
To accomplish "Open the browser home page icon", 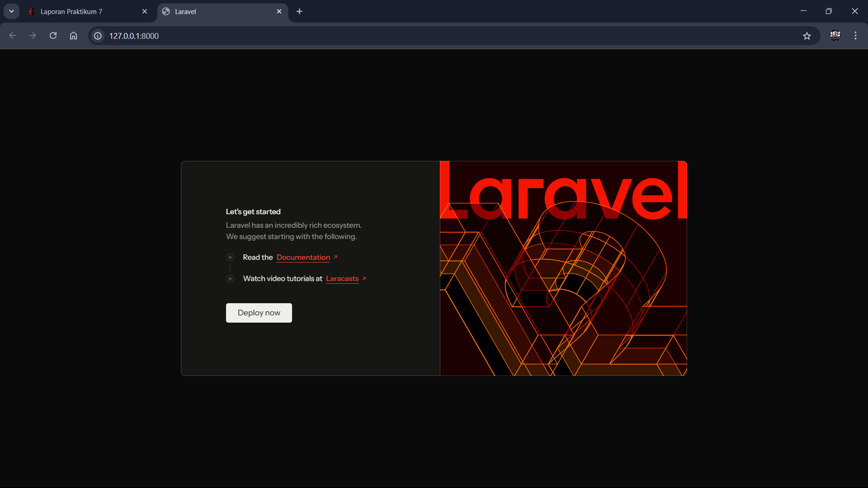I will pyautogui.click(x=73, y=36).
